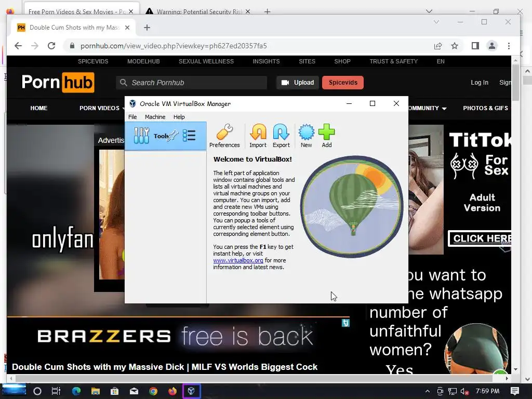Click the muted volume tray icon
The height and width of the screenshot is (399, 532).
pyautogui.click(x=465, y=391)
